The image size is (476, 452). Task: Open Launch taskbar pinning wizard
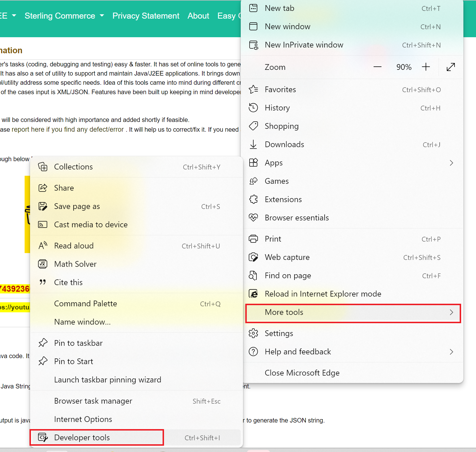[x=137, y=380]
